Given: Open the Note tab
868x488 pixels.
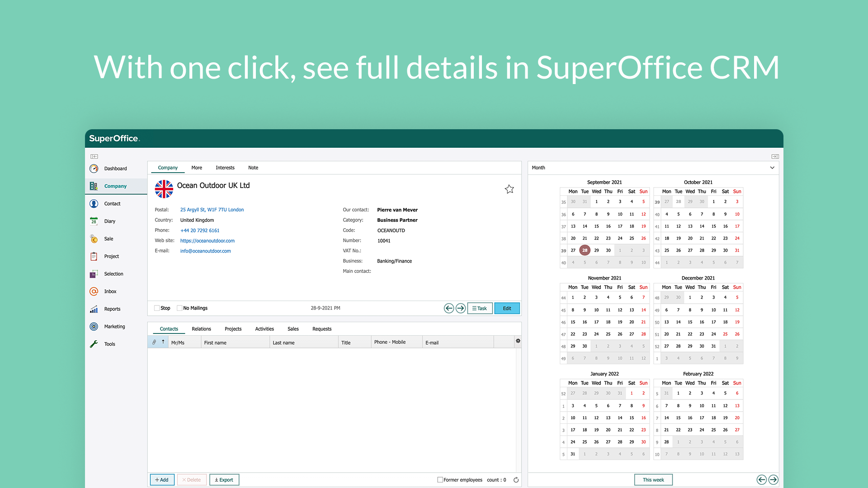Looking at the screenshot, I should click(253, 168).
